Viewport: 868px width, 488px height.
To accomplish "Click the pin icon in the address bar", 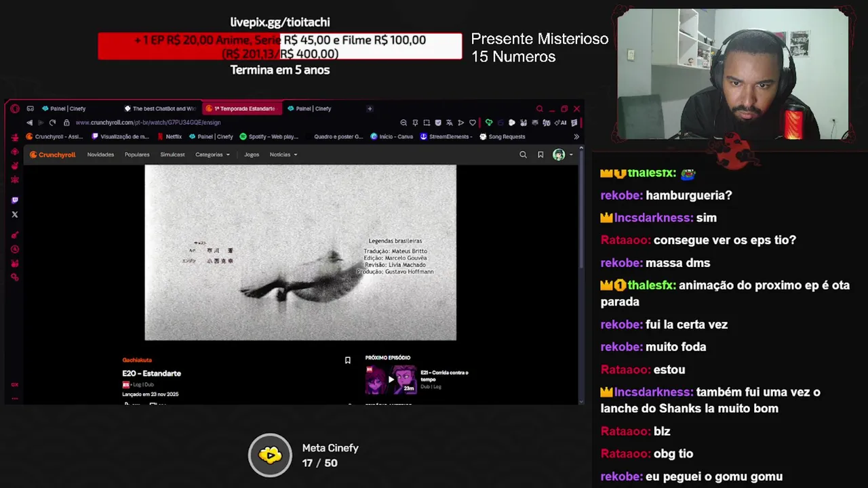I will [x=415, y=123].
